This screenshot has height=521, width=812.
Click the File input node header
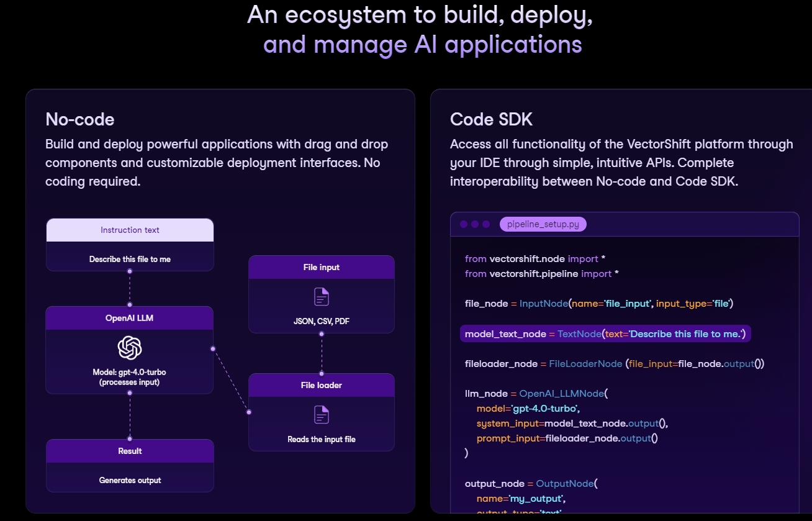click(322, 267)
